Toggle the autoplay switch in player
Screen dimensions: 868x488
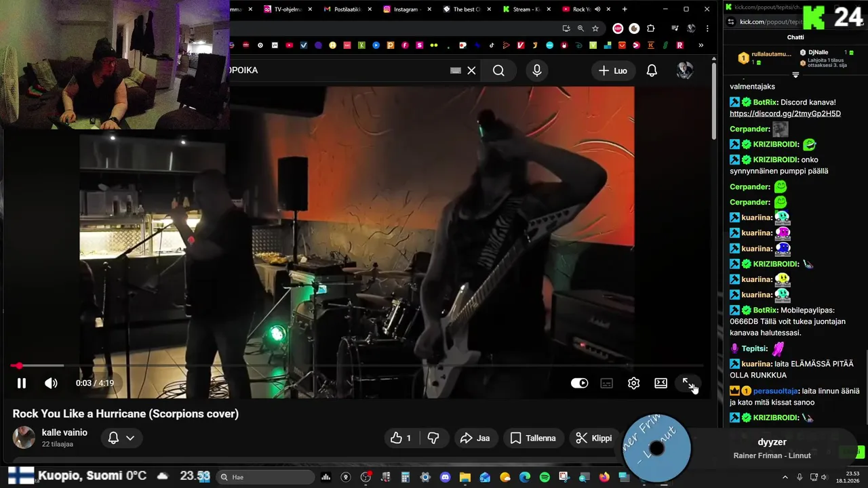coord(579,383)
